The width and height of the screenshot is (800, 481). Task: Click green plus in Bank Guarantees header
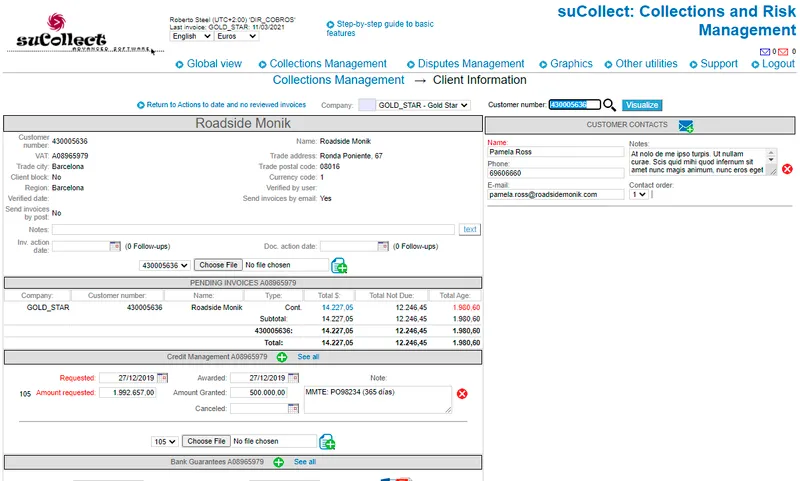tap(278, 462)
